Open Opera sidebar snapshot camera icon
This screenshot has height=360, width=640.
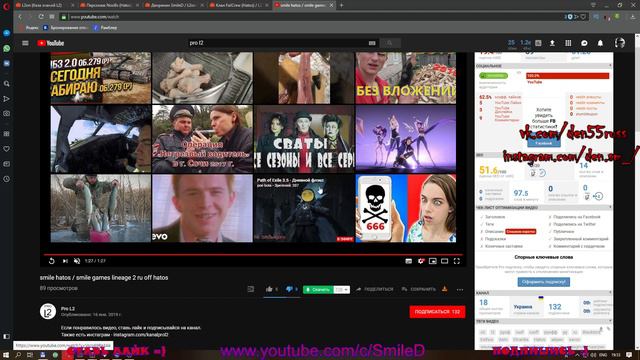[7, 113]
